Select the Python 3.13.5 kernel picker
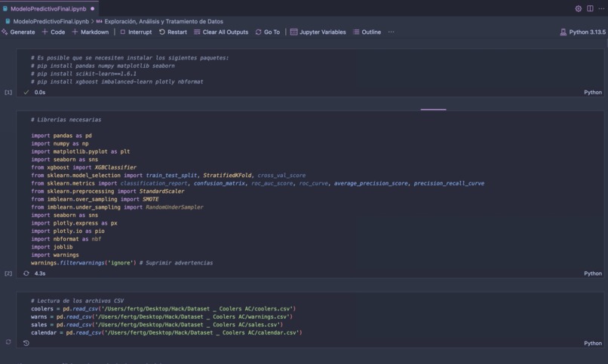Screen dimensions: 608x364 pos(583,32)
